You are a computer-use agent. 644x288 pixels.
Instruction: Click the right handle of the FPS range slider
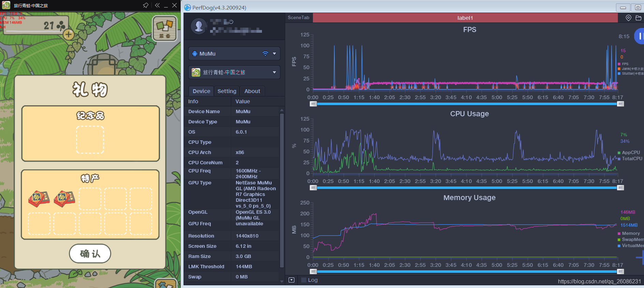point(620,104)
